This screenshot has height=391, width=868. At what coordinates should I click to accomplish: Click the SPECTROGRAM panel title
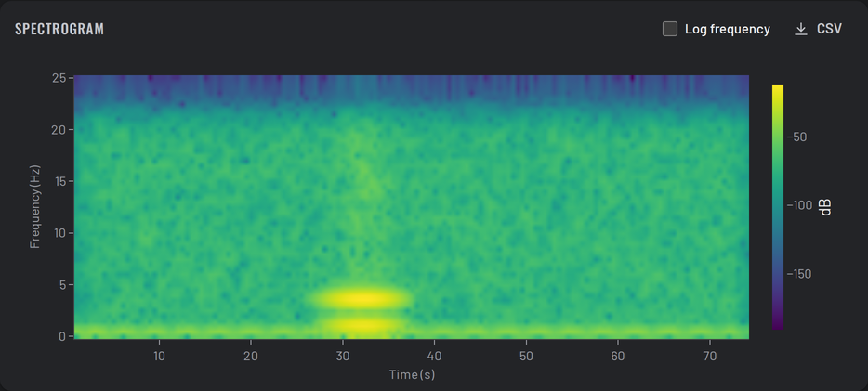(59, 30)
